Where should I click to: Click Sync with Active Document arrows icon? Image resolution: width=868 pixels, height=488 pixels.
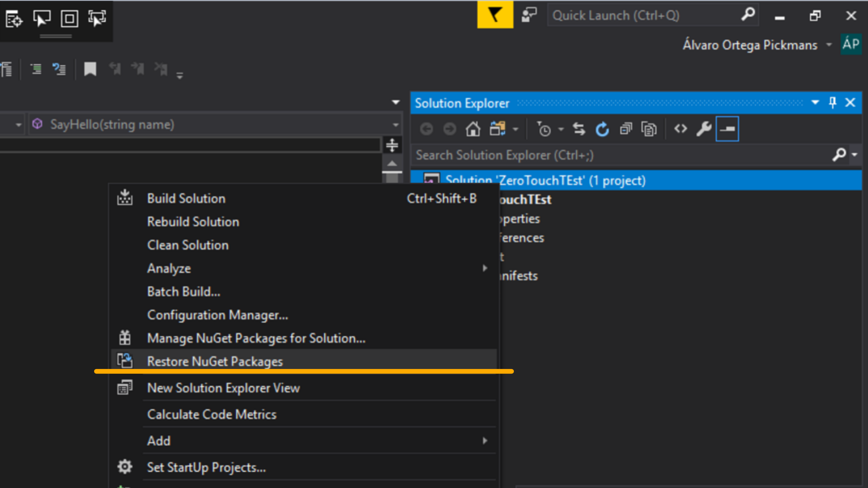tap(579, 129)
